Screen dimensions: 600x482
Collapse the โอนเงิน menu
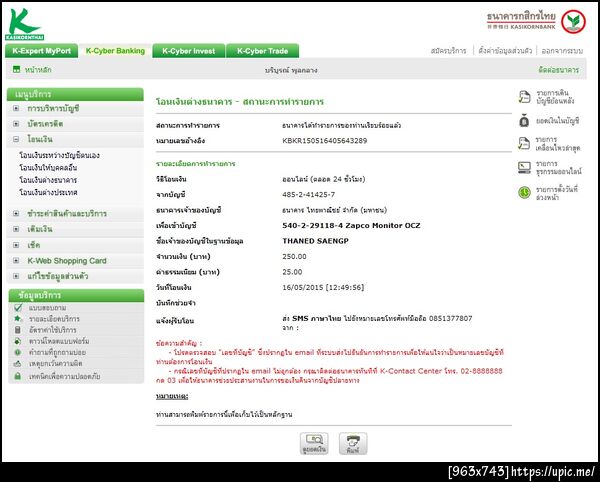point(16,139)
